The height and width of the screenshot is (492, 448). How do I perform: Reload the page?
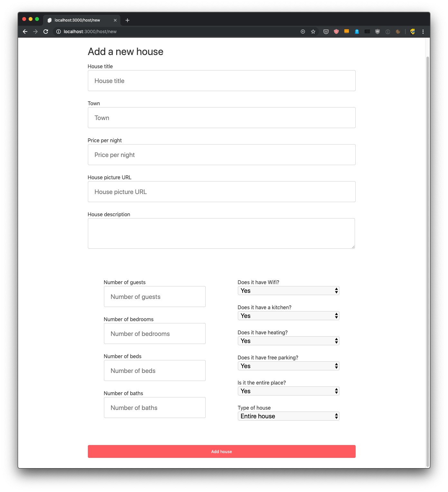tap(46, 32)
